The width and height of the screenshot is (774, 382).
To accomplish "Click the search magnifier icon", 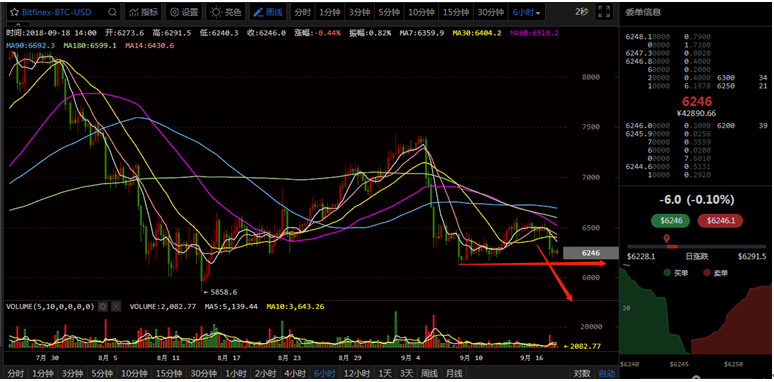I will tap(112, 12).
